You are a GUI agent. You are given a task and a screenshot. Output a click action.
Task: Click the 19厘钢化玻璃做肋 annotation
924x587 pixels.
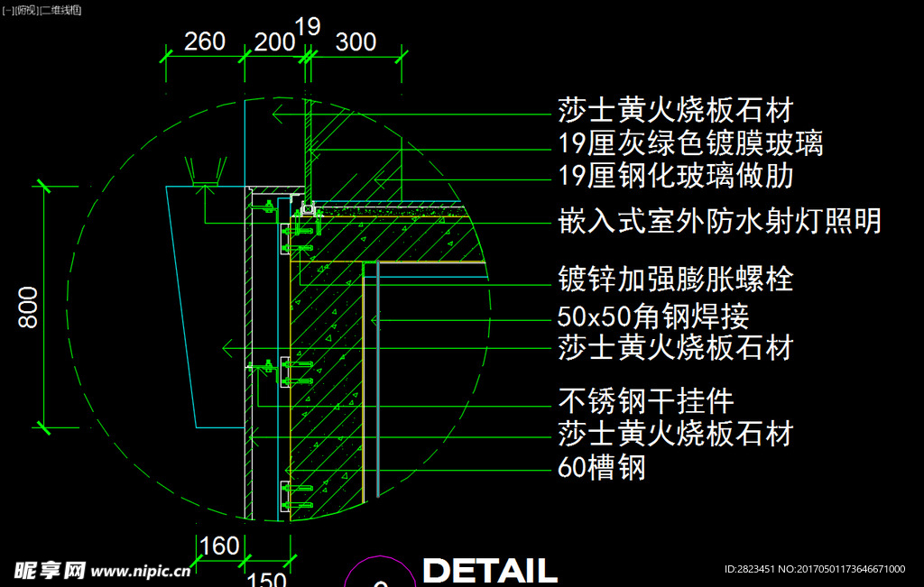pyautogui.click(x=675, y=176)
